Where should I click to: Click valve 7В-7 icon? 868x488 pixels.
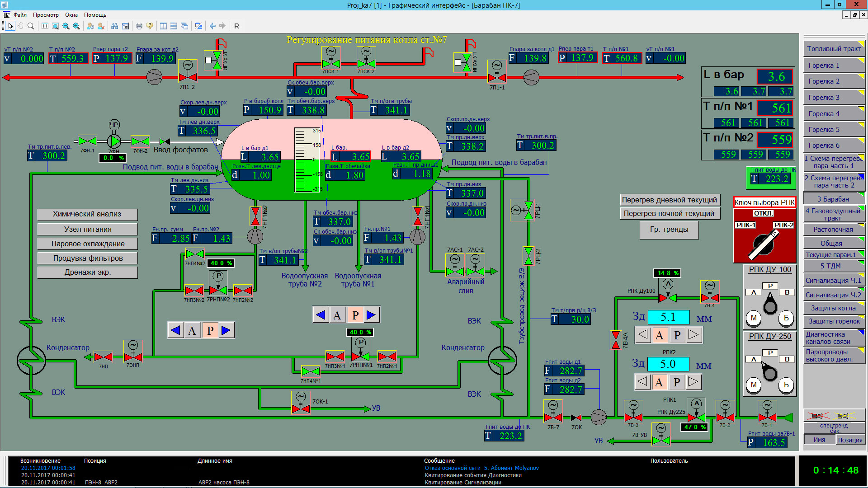click(553, 412)
